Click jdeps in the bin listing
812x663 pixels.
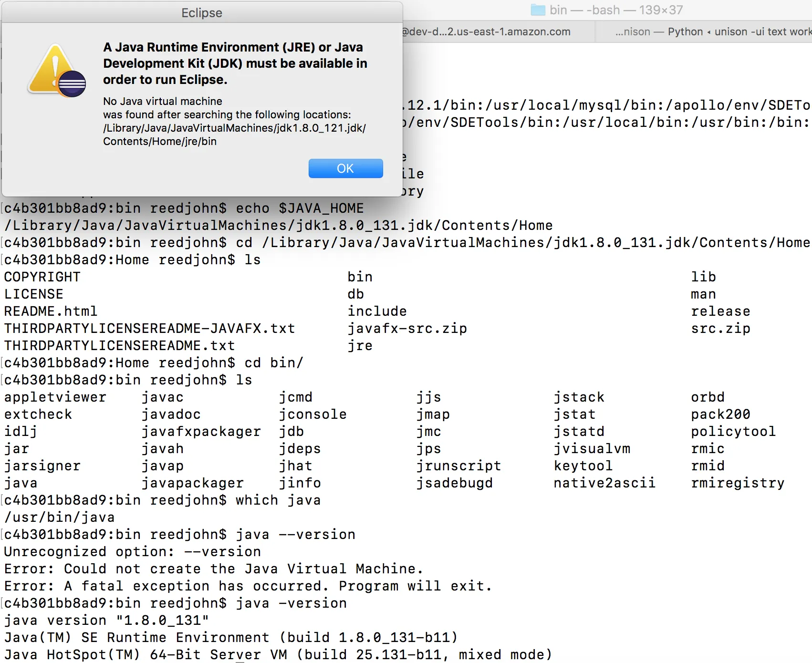coord(300,449)
